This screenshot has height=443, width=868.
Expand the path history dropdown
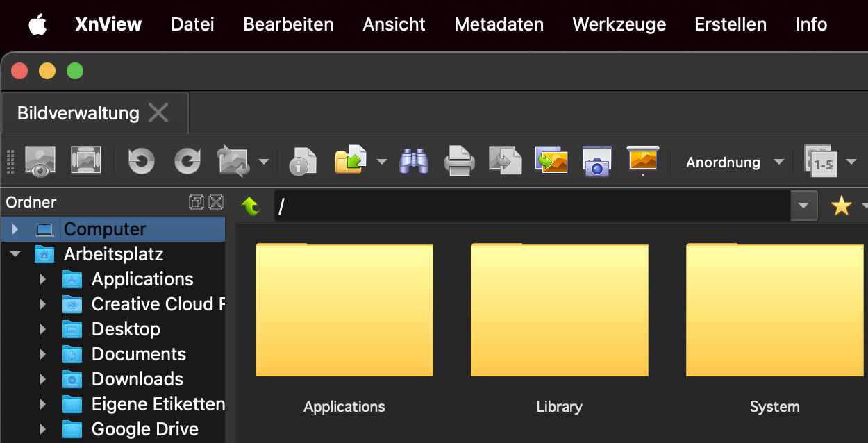[x=804, y=206]
